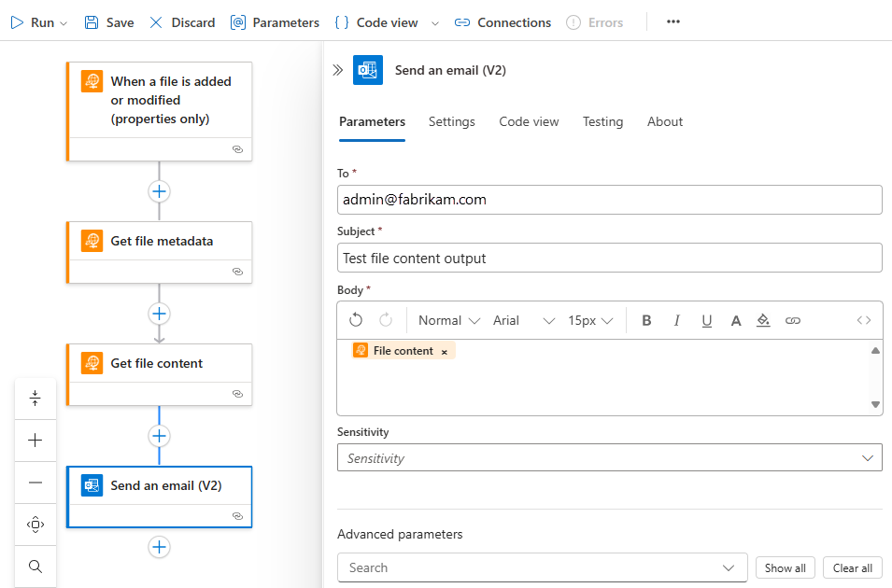Collapse the Send an email pane with the chevrons
892x588 pixels.
pyautogui.click(x=337, y=68)
